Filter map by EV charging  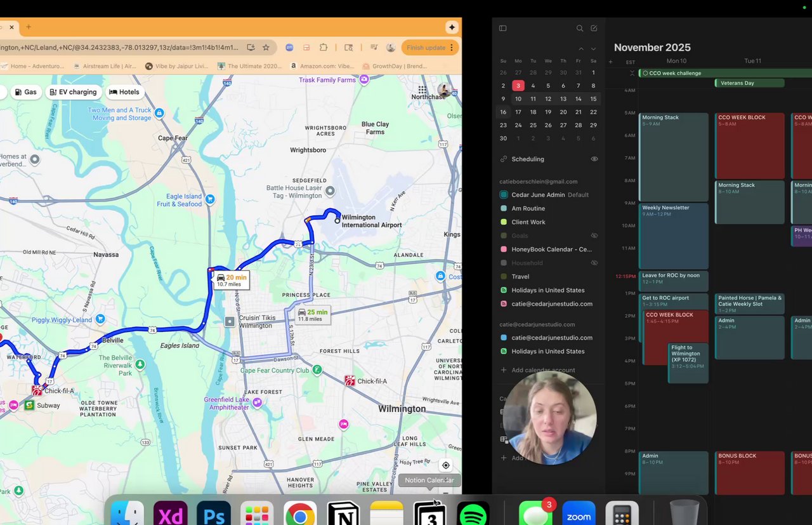tap(72, 92)
